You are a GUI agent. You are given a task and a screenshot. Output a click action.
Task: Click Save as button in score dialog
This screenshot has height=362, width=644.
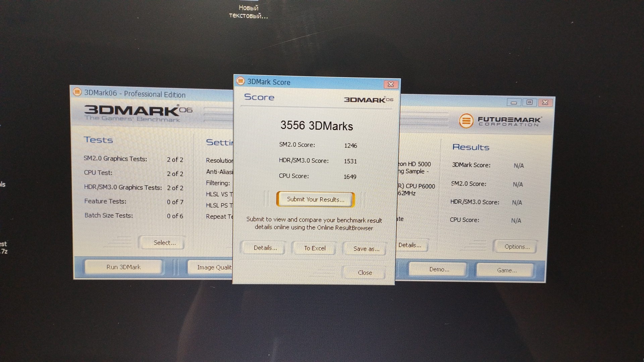pos(366,249)
